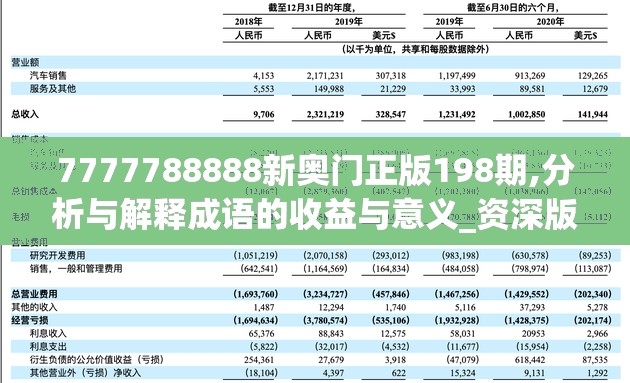The height and width of the screenshot is (383, 630).
Task: Select the 利息支出 row label
Action: pyautogui.click(x=48, y=346)
